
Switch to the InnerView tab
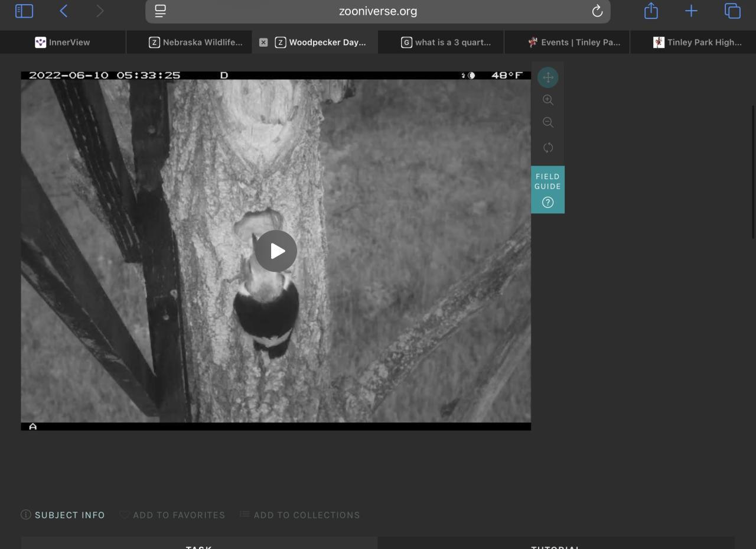tap(63, 42)
